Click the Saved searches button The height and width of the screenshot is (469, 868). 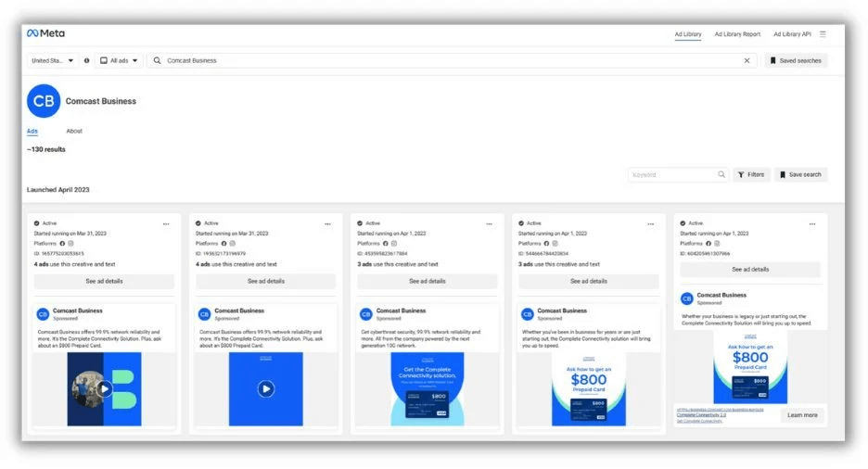coord(796,60)
